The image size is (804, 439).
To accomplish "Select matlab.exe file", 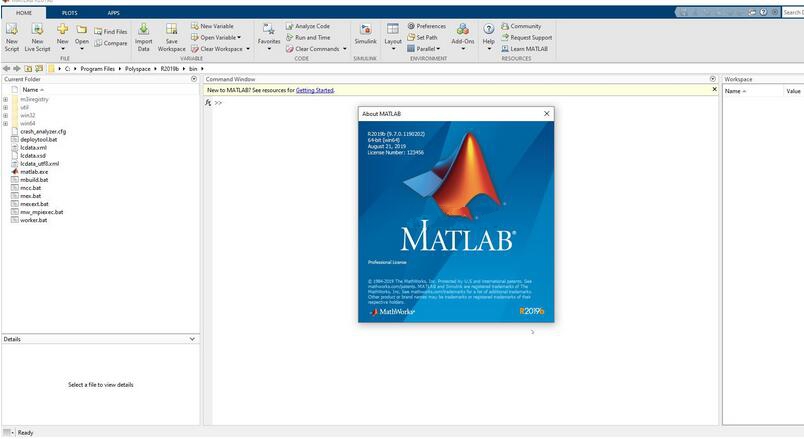I will [x=34, y=172].
